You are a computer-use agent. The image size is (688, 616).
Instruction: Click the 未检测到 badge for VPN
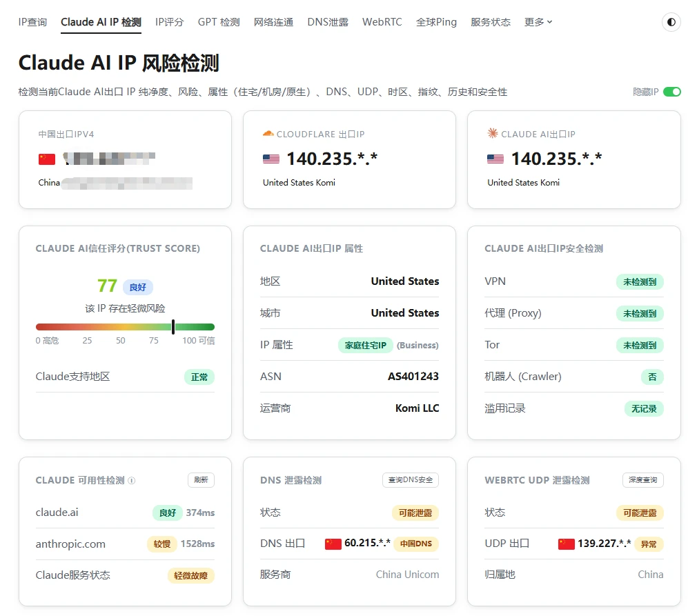(x=640, y=281)
